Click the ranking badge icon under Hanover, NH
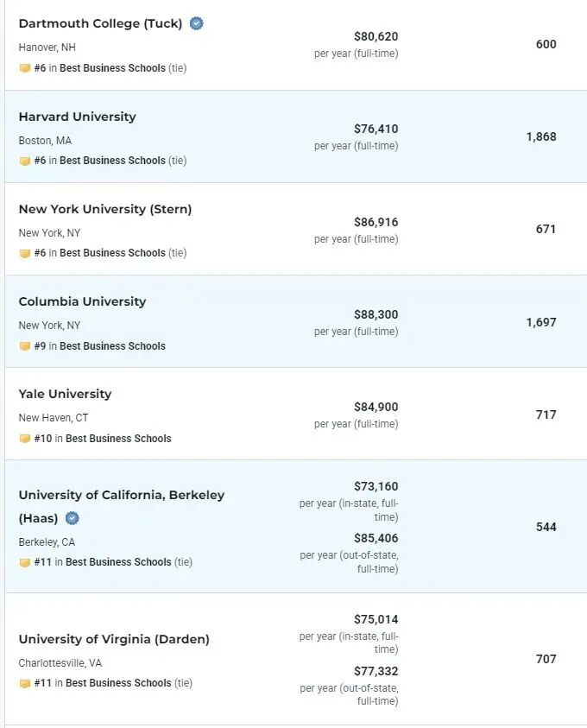This screenshot has height=728, width=587. [24, 68]
